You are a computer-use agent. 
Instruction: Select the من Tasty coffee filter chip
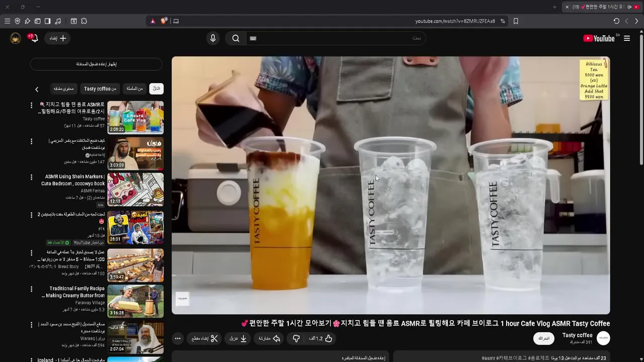(100, 88)
